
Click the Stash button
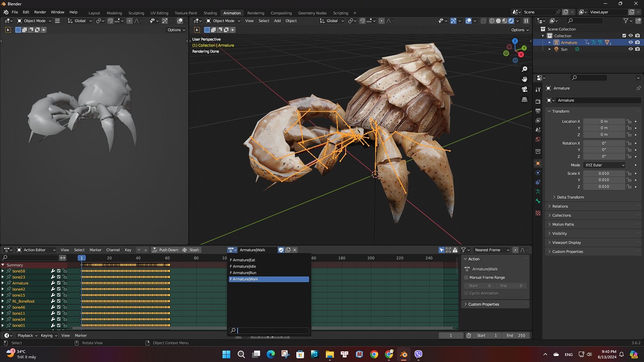pyautogui.click(x=191, y=250)
